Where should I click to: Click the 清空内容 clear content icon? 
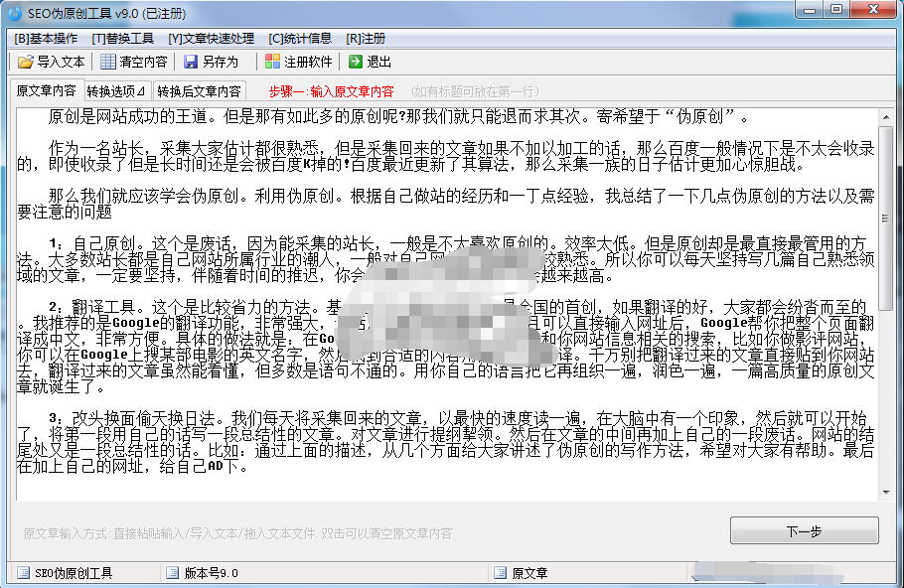click(x=107, y=62)
